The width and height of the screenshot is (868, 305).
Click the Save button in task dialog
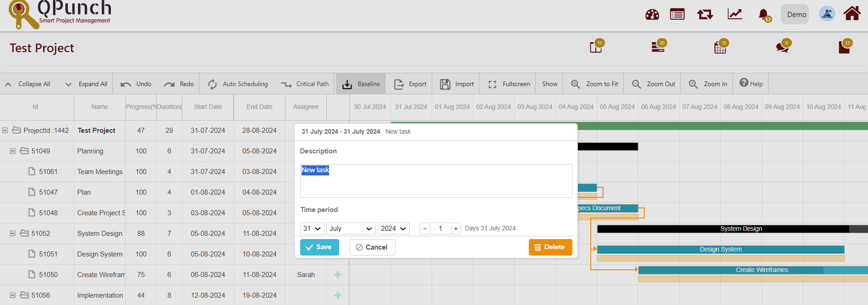pos(319,247)
